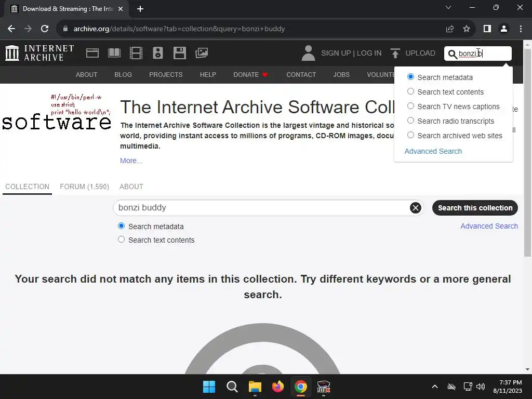This screenshot has width=532, height=399.
Task: Go forward in browser history
Action: pyautogui.click(x=28, y=29)
